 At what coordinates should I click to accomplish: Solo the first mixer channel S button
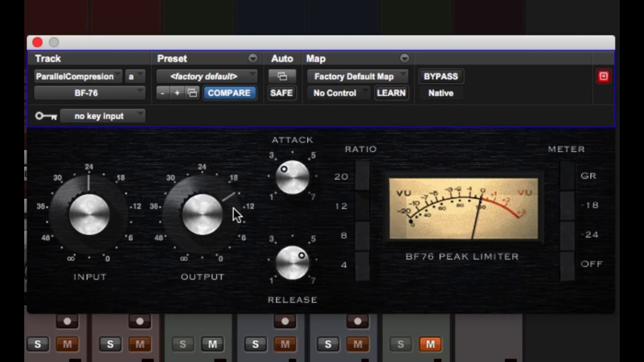point(38,344)
